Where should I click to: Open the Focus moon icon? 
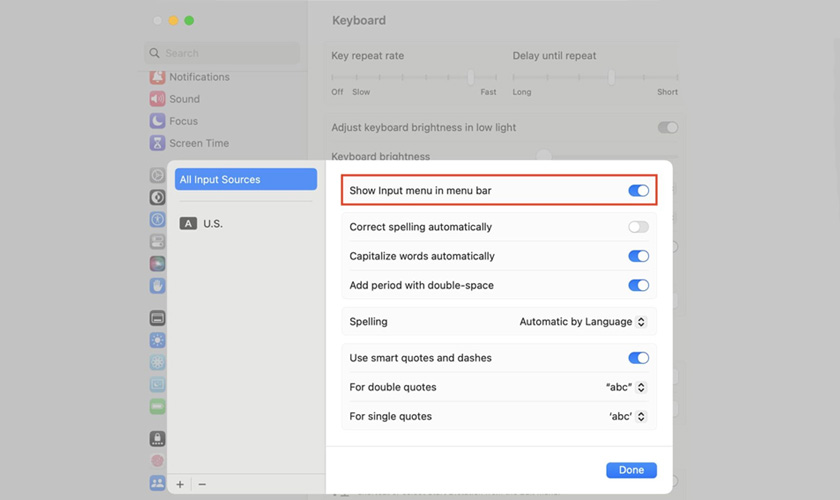pyautogui.click(x=157, y=121)
